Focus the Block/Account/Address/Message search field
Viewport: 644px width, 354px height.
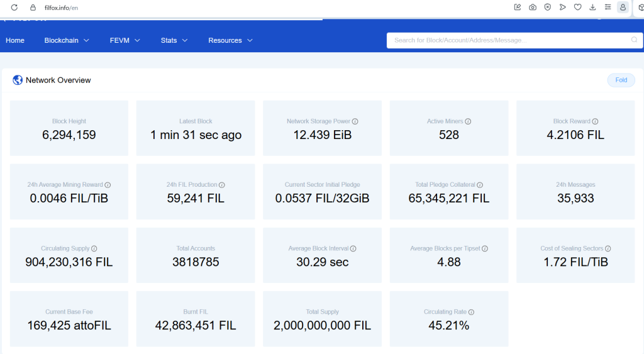pyautogui.click(x=514, y=40)
